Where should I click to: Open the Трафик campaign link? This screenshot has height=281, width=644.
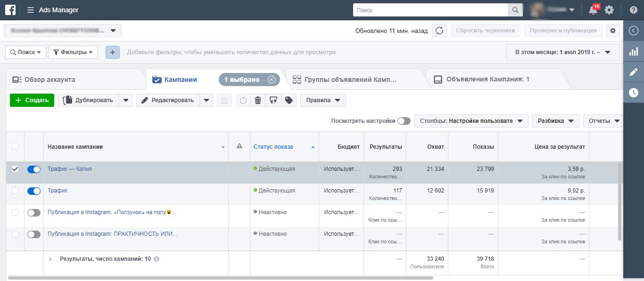click(x=58, y=191)
